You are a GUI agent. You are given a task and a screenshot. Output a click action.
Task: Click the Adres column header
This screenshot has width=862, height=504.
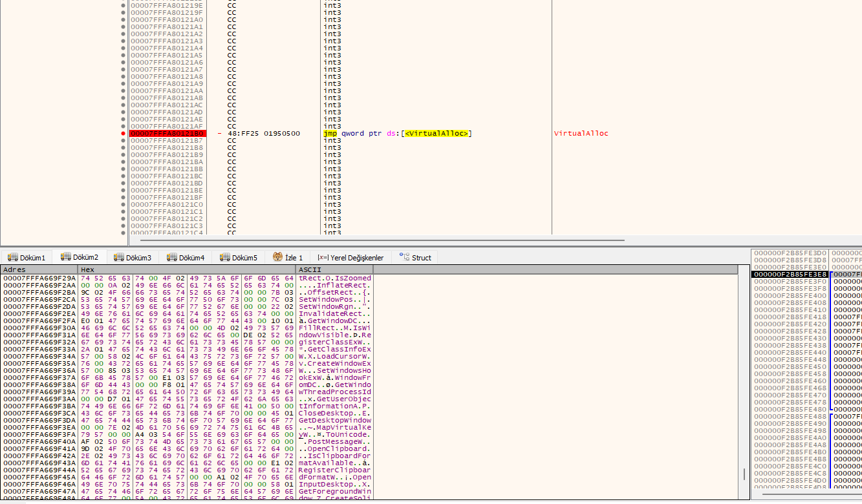pyautogui.click(x=39, y=269)
